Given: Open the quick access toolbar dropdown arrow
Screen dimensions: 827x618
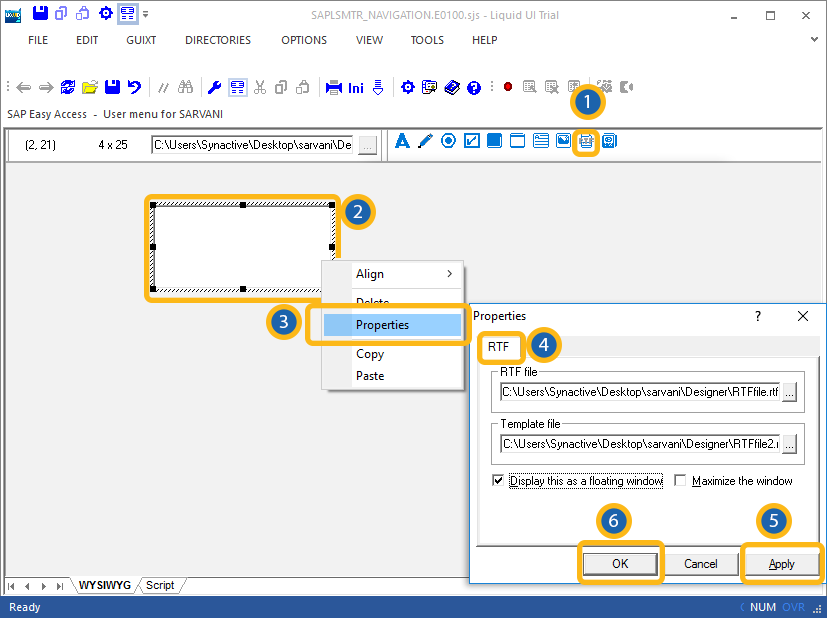Looking at the screenshot, I should point(146,14).
